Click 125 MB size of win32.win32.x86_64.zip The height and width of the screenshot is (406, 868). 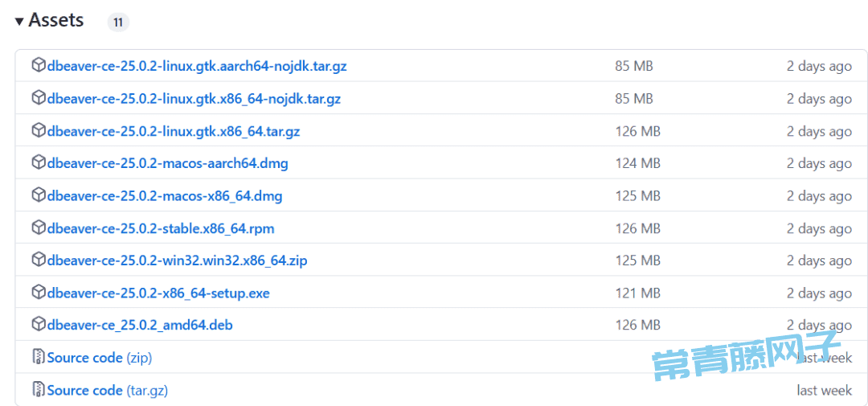pos(637,260)
